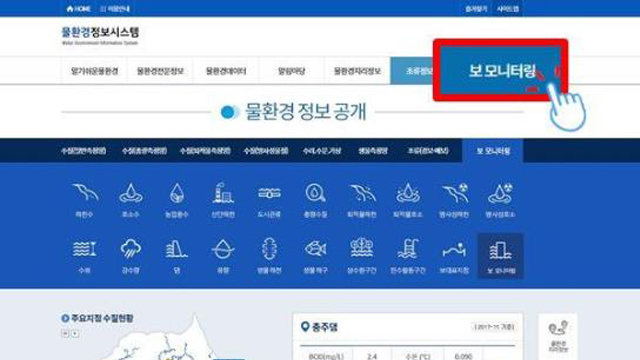
Task: Go to HOME via house icon
Action: pos(78,9)
